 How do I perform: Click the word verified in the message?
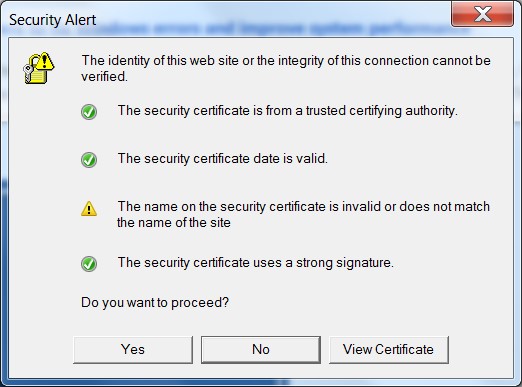[x=104, y=77]
